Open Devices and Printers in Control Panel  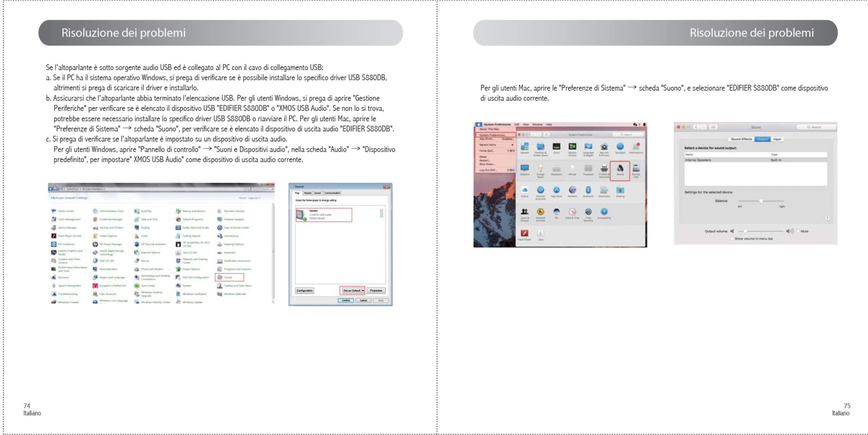[108, 228]
